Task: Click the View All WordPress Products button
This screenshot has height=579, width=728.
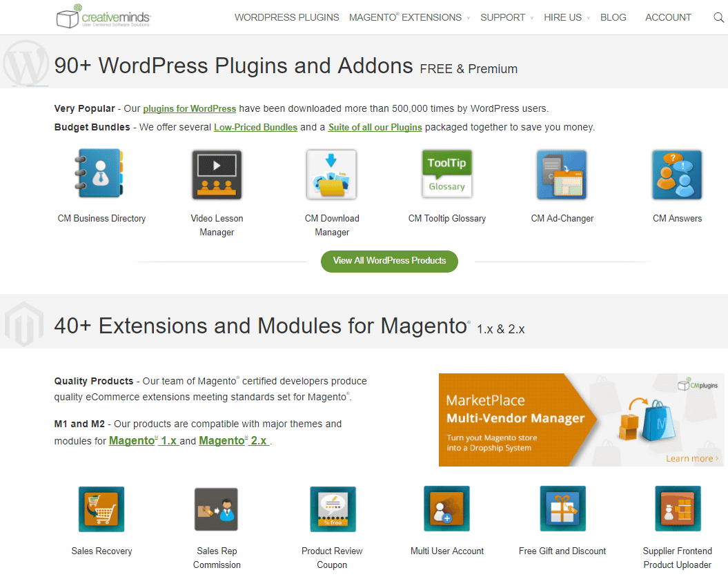Action: coord(389,262)
